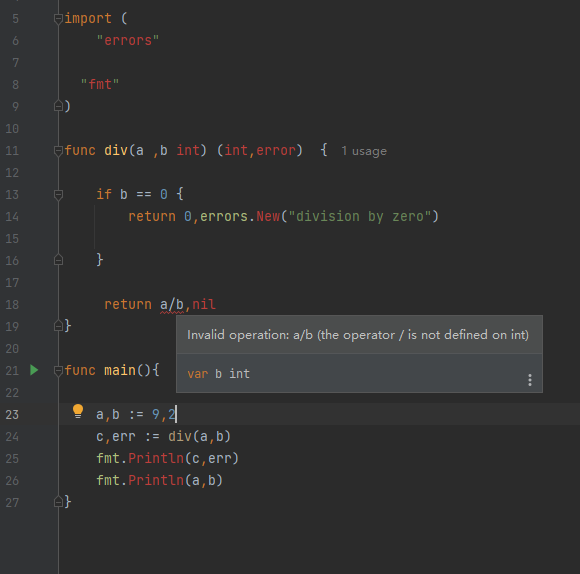
Task: Click the invalid operation error message
Action: pyautogui.click(x=358, y=335)
